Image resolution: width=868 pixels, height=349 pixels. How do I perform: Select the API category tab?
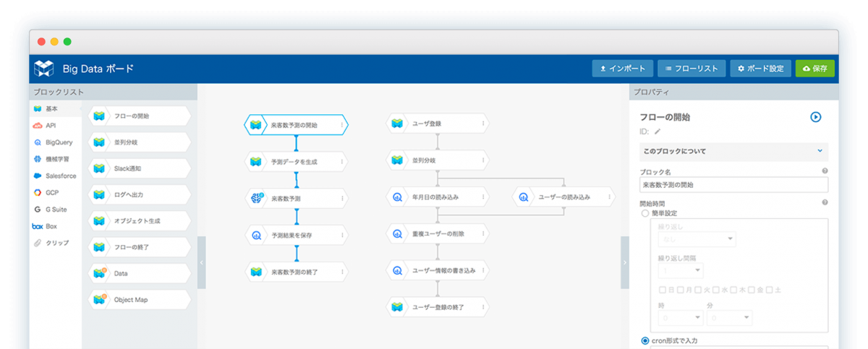click(56, 126)
